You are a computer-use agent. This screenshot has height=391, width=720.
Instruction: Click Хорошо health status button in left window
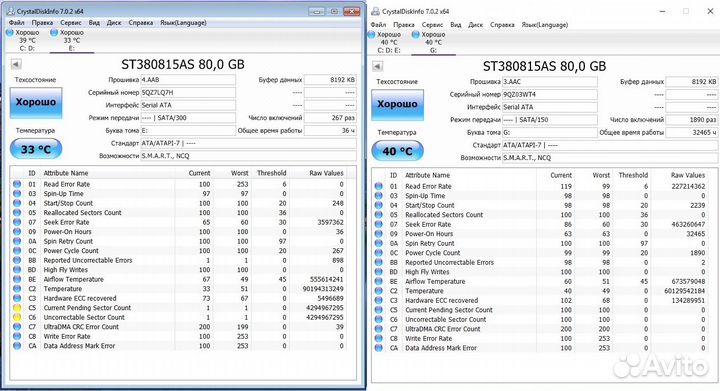pyautogui.click(x=36, y=102)
